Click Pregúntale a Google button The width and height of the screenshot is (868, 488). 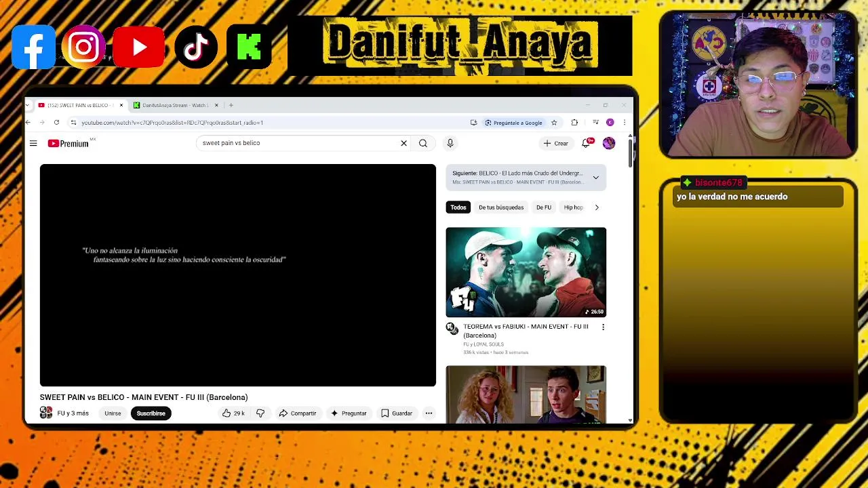pyautogui.click(x=513, y=123)
